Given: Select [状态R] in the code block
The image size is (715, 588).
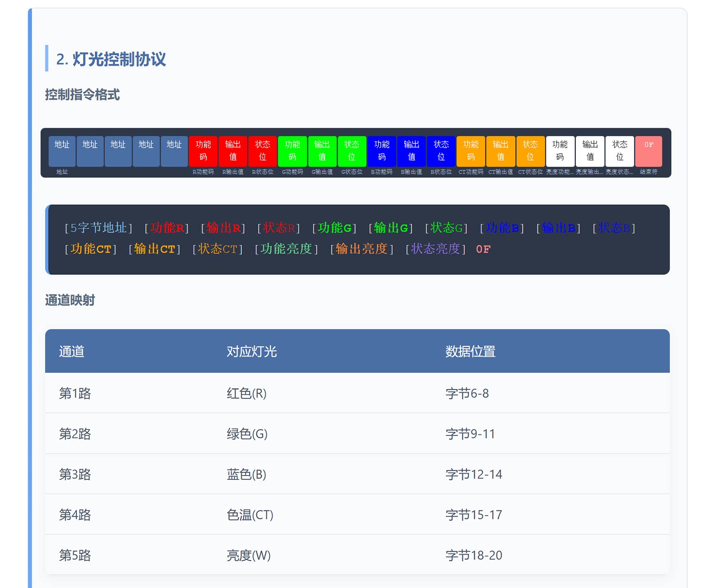Looking at the screenshot, I should click(279, 228).
